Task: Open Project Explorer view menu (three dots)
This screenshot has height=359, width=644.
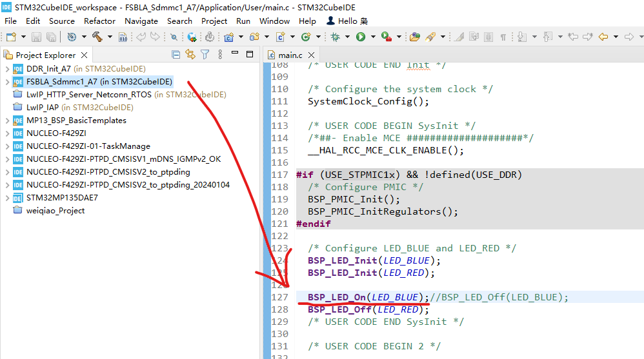Action: click(220, 55)
